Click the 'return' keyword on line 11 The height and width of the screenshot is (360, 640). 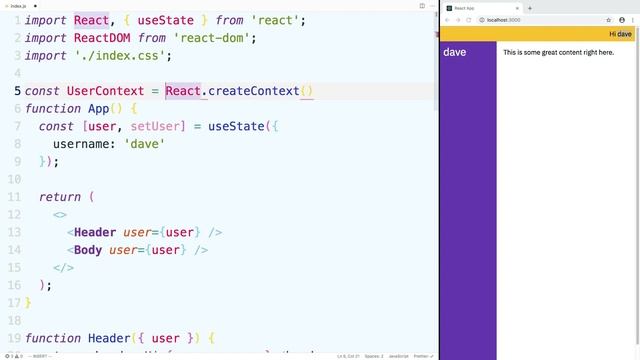point(60,197)
